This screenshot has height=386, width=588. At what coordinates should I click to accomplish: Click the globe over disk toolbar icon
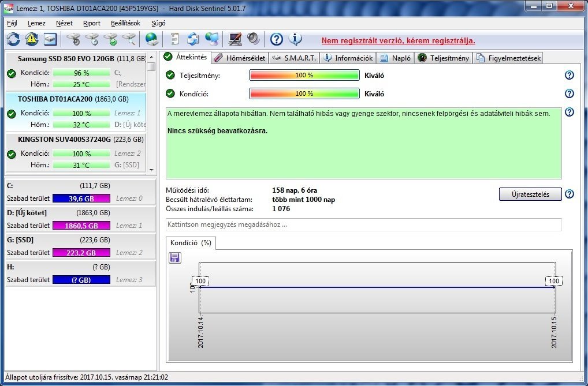pyautogui.click(x=152, y=39)
